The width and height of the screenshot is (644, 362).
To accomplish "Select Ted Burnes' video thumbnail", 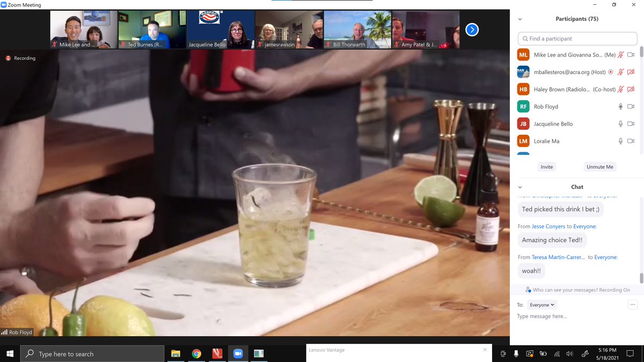I will coord(152,29).
